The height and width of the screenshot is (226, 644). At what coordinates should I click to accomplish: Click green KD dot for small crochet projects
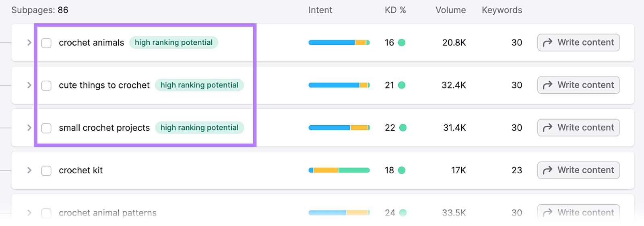tap(402, 128)
